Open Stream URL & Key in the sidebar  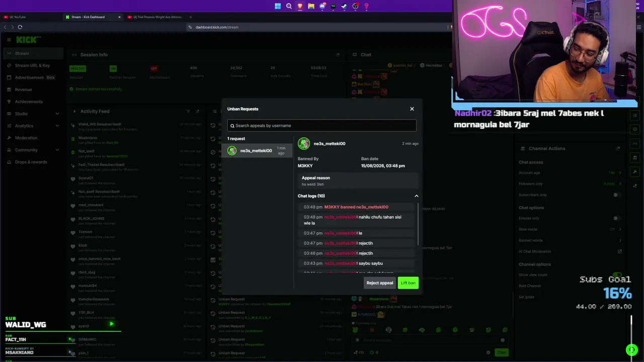pyautogui.click(x=32, y=65)
